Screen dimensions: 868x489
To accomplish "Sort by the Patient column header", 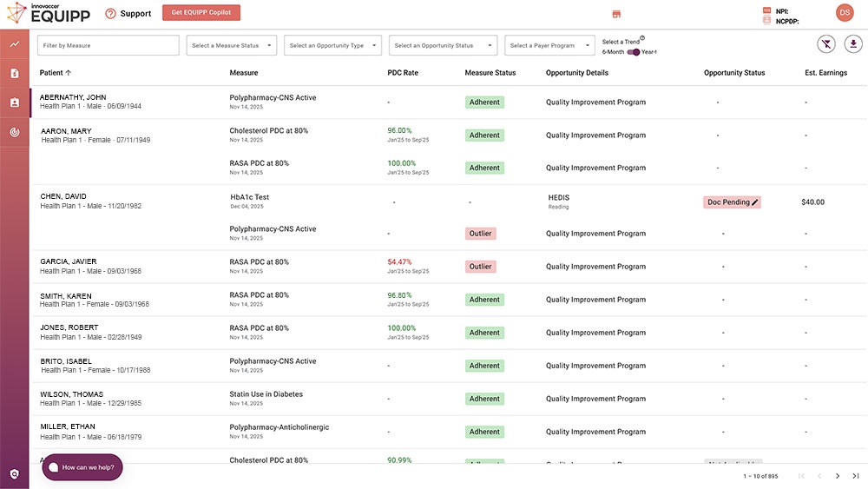I will (56, 73).
